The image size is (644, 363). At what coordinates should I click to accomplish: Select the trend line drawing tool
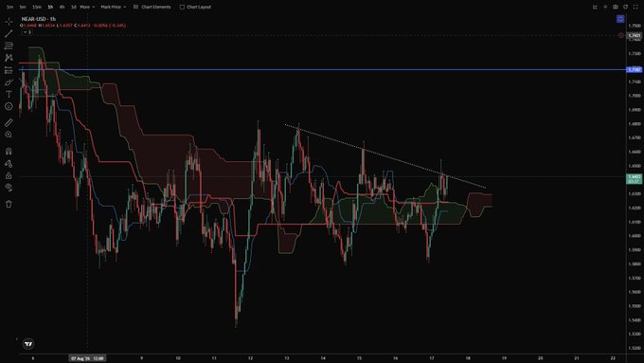[x=9, y=34]
